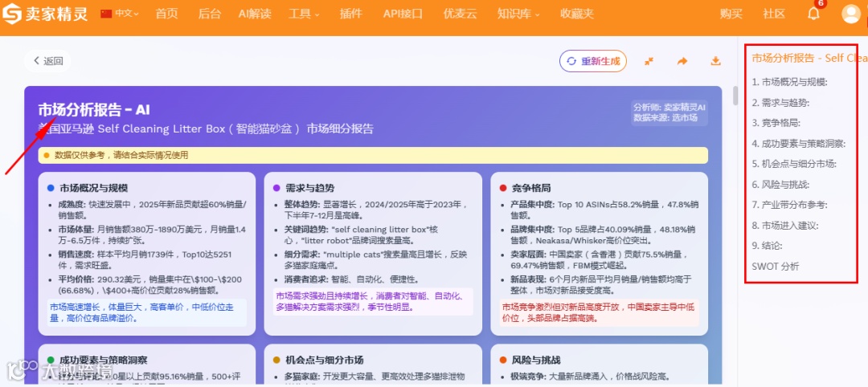Click the 成功要素与策略洞察 card heading
Viewport: 868px width, 387px height.
tap(104, 361)
